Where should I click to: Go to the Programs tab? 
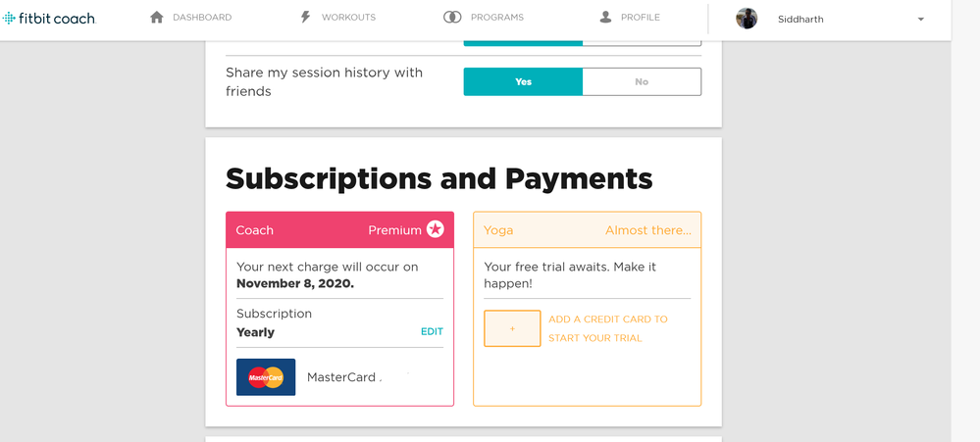(x=496, y=18)
